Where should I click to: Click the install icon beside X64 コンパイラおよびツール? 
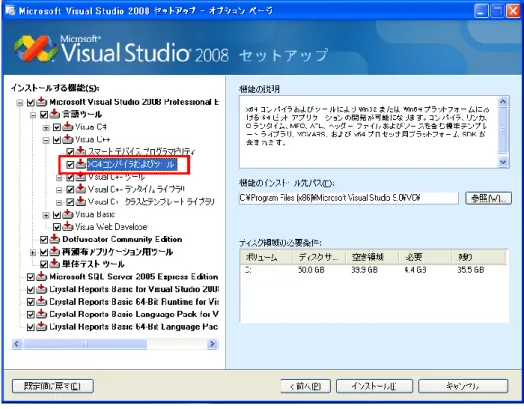[x=81, y=164]
